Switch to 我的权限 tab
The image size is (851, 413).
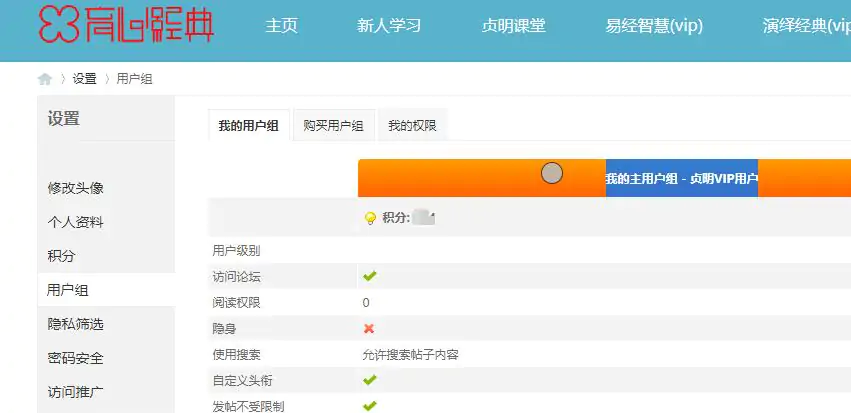coord(412,125)
